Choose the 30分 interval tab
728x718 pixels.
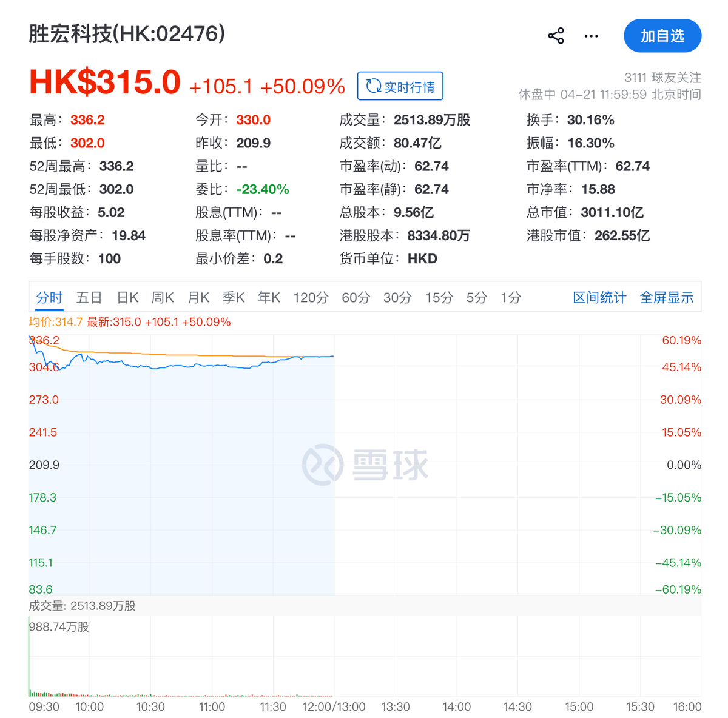(397, 298)
